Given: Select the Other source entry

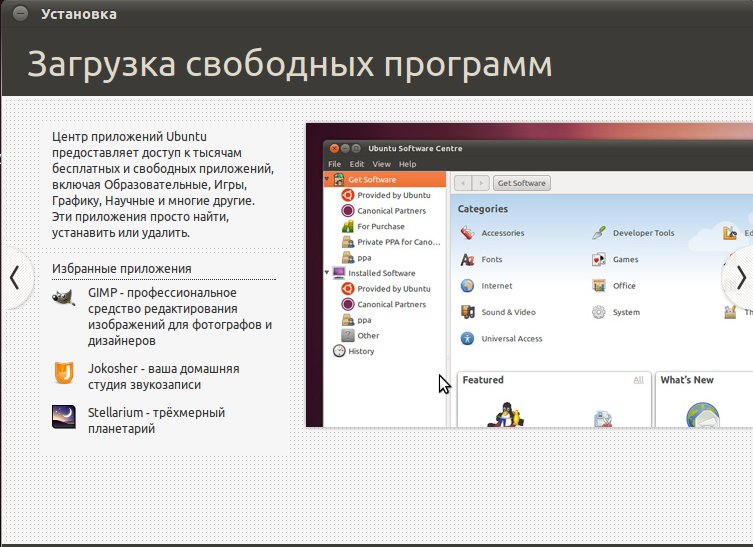Looking at the screenshot, I should [360, 335].
